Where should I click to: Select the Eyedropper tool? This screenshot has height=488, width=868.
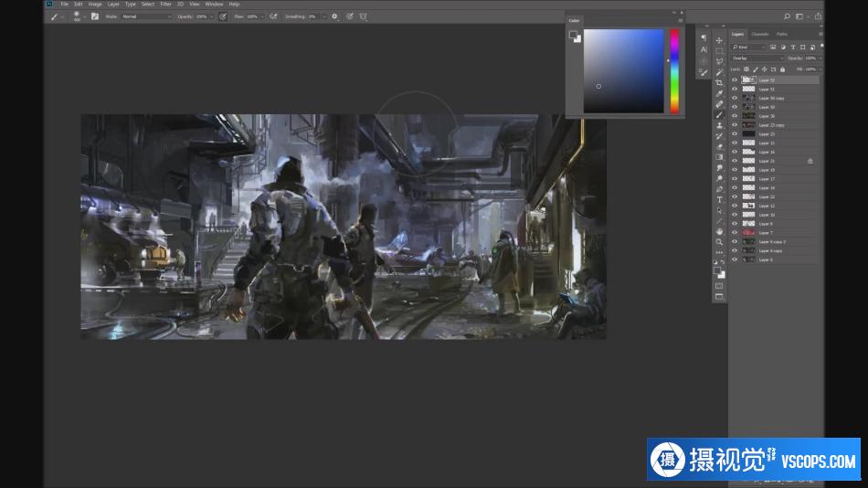[719, 93]
